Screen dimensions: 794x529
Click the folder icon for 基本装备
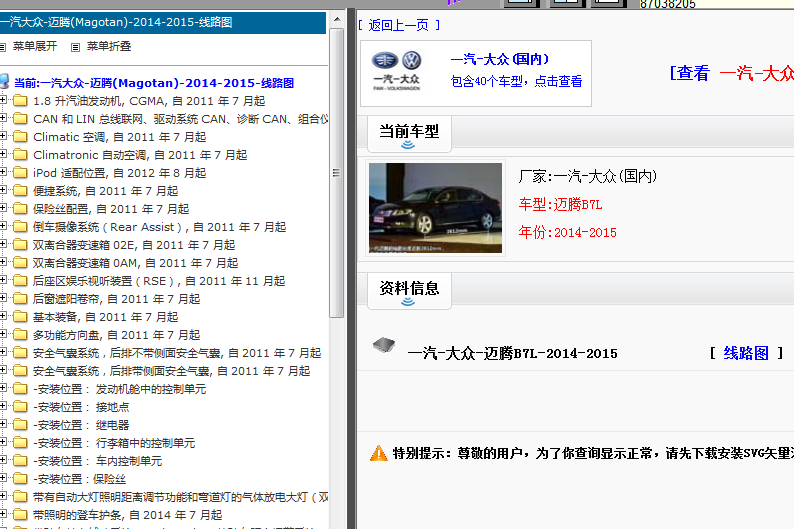click(x=20, y=316)
